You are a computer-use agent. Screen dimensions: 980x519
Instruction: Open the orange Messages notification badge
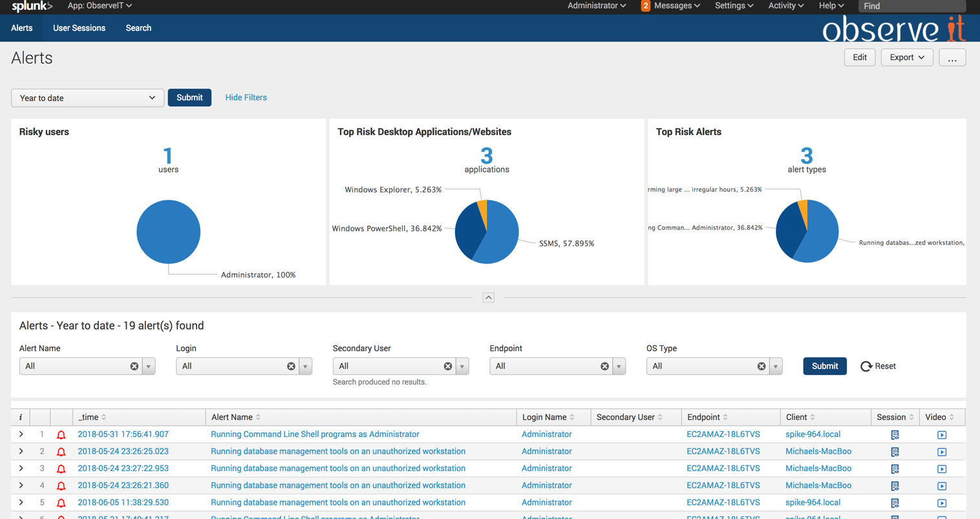coord(645,6)
